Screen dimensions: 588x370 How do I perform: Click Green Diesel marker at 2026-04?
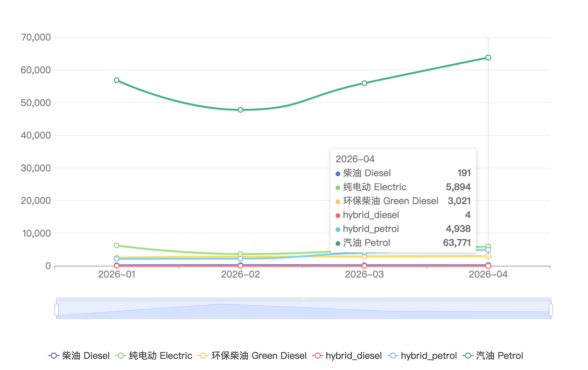tap(488, 256)
